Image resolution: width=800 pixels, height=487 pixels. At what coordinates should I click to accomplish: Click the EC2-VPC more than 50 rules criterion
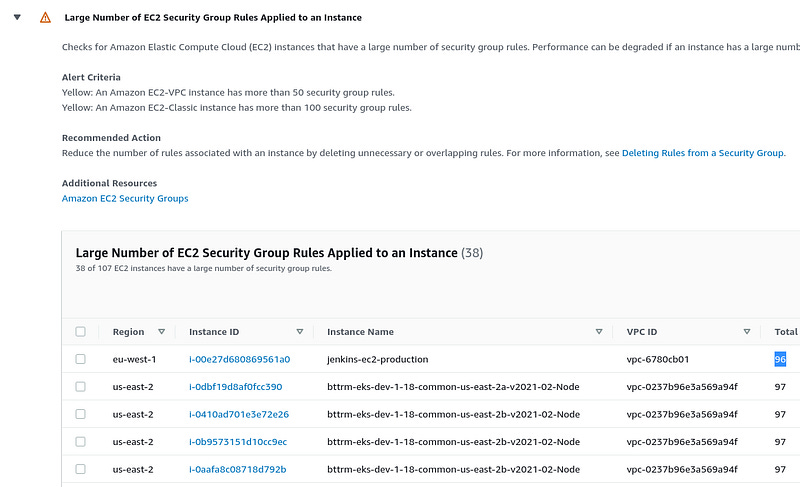coord(228,92)
